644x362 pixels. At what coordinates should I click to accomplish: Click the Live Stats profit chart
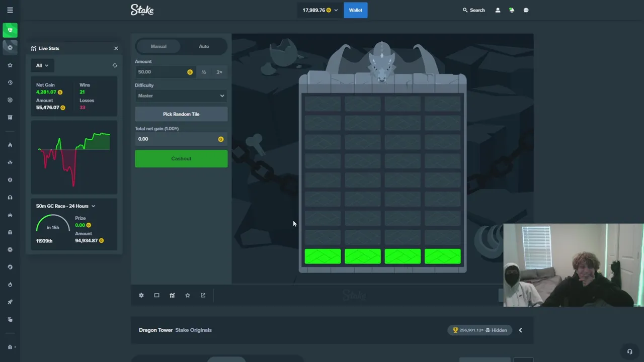click(x=74, y=157)
